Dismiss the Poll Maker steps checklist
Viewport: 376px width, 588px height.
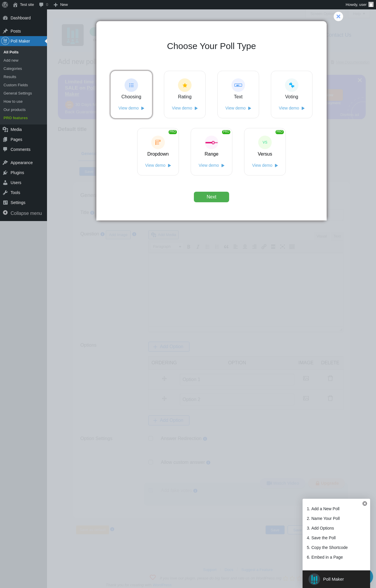coord(365,503)
